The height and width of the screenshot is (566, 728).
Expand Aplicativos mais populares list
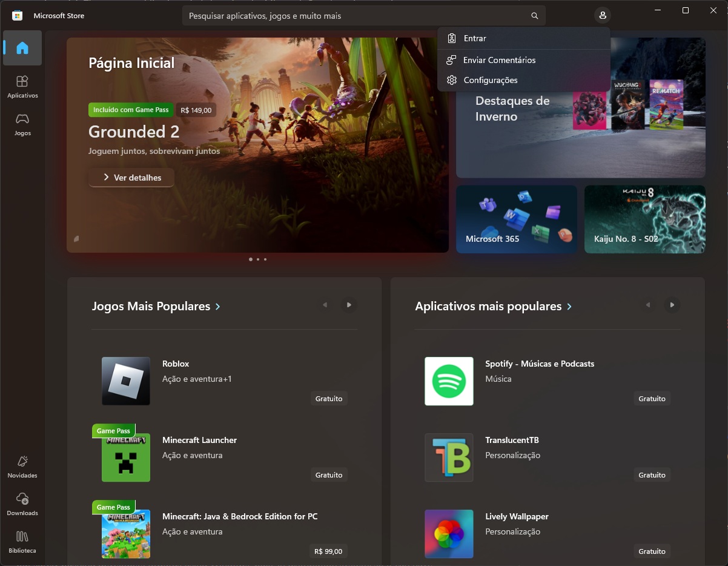[x=494, y=306]
